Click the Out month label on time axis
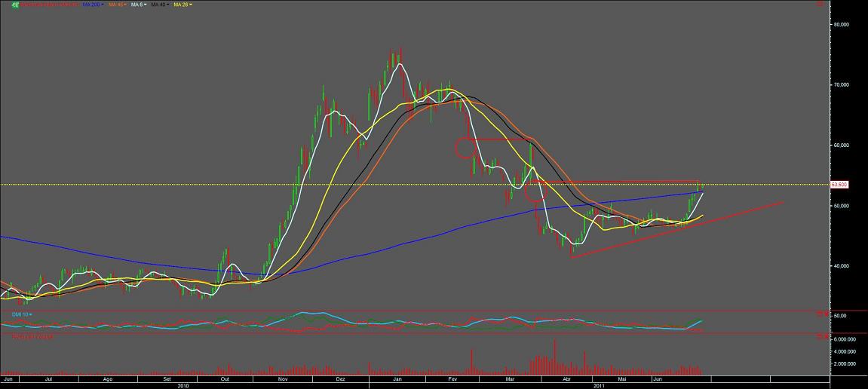This screenshot has width=868, height=389. 225,380
